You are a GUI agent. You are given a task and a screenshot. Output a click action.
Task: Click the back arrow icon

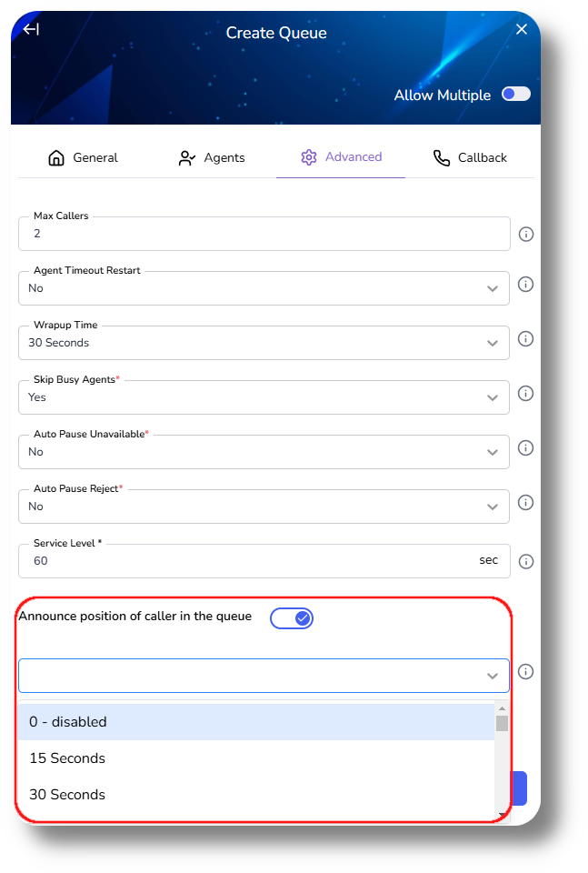(31, 29)
